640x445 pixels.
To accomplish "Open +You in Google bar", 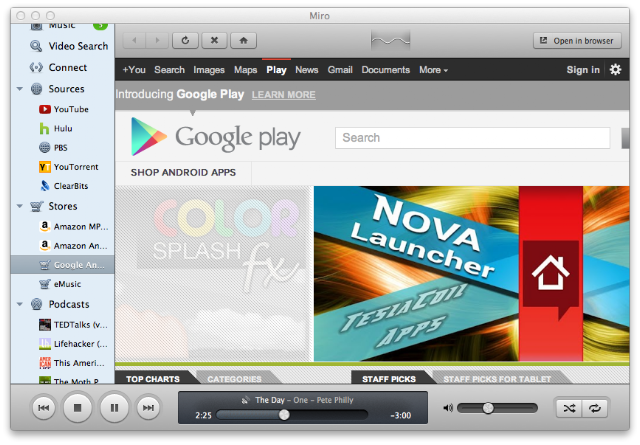I will 134,70.
